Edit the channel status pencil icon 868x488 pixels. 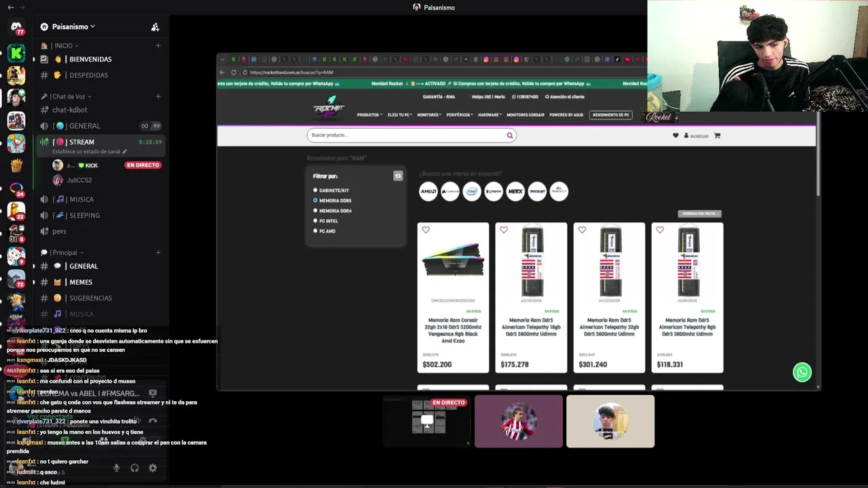tap(124, 152)
